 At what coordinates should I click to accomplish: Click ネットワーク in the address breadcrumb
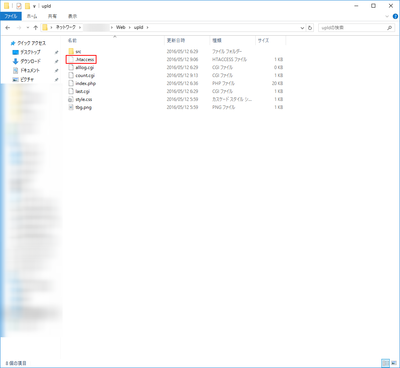click(x=65, y=27)
